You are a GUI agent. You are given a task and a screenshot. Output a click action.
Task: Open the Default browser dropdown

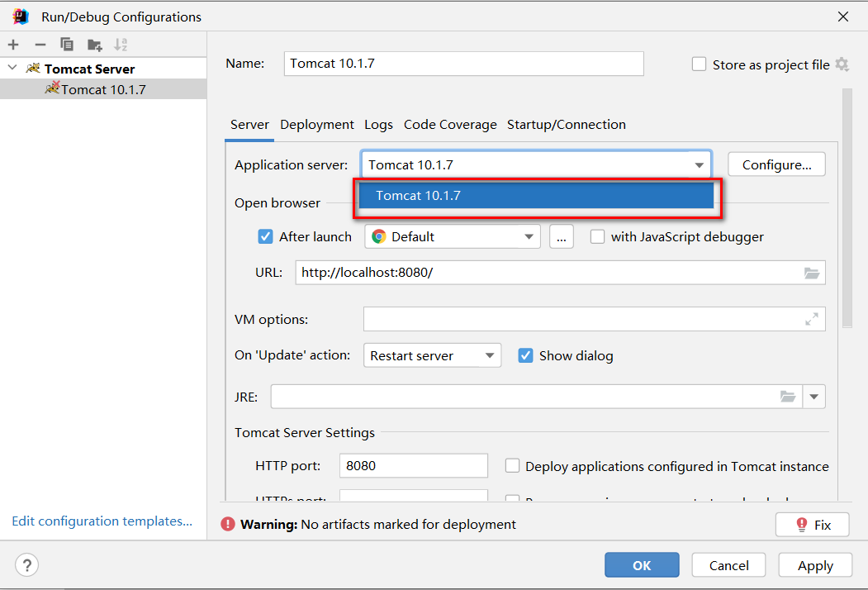[452, 236]
